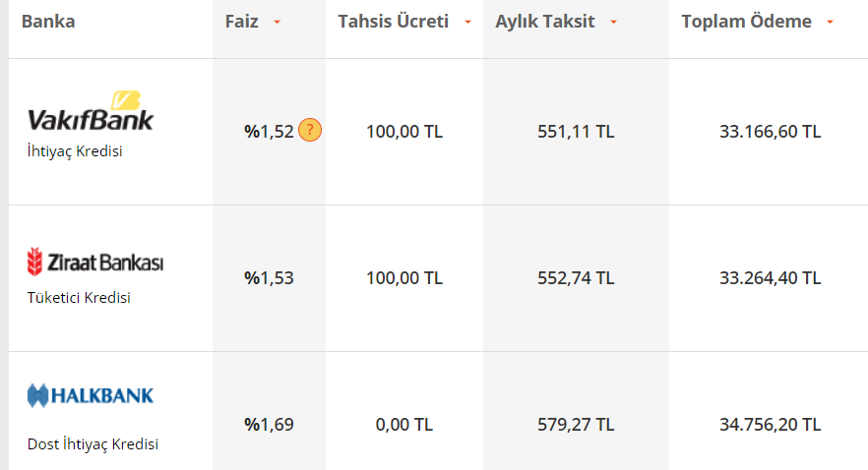Open Ziraat Tüketici Kredisi link

click(79, 298)
